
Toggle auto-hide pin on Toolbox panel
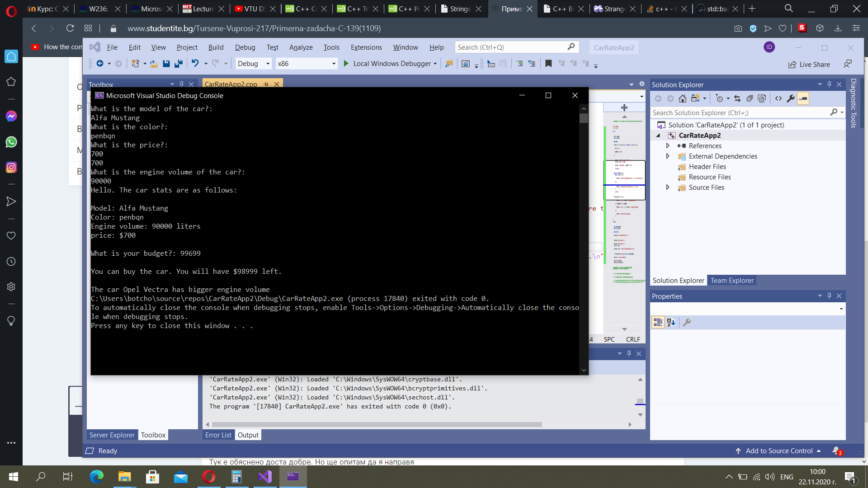(x=181, y=84)
